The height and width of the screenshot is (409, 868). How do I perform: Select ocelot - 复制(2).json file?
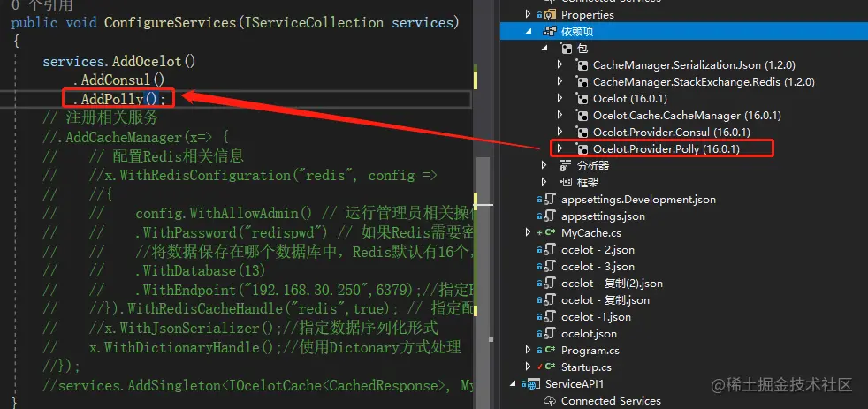coord(612,284)
